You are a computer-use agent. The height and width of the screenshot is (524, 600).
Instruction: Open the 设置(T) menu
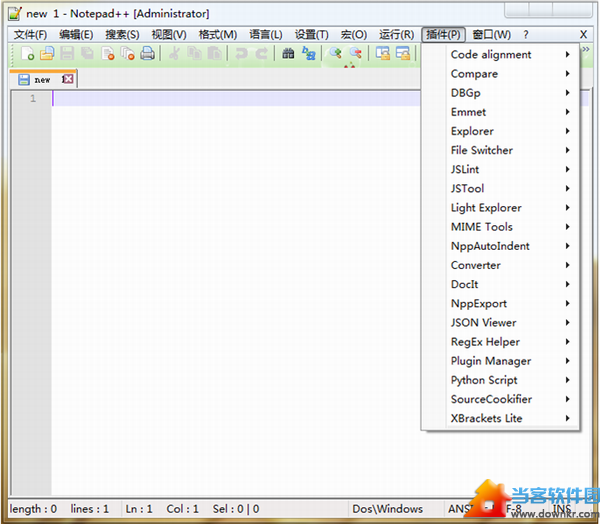[311, 35]
